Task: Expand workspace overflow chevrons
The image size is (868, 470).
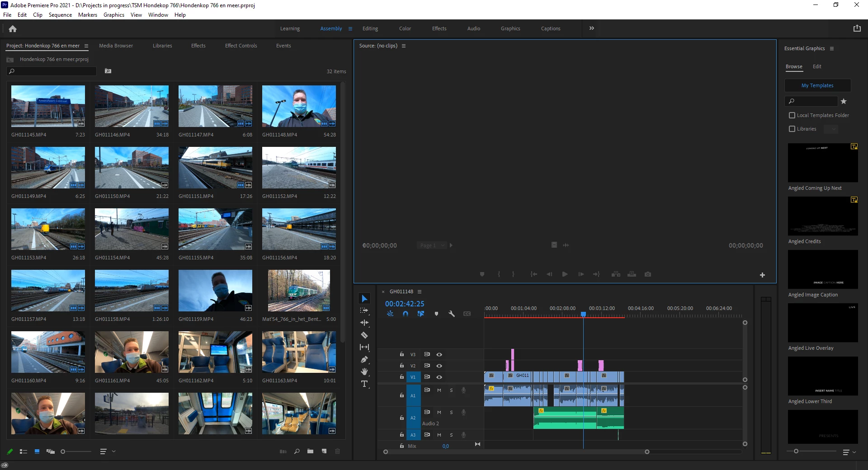Action: [592, 28]
